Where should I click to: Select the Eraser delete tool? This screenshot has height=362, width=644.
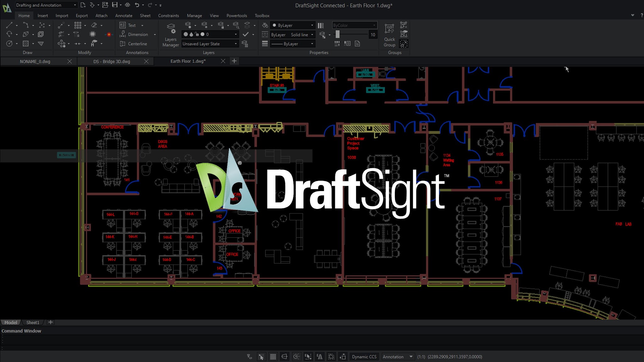[x=94, y=25]
